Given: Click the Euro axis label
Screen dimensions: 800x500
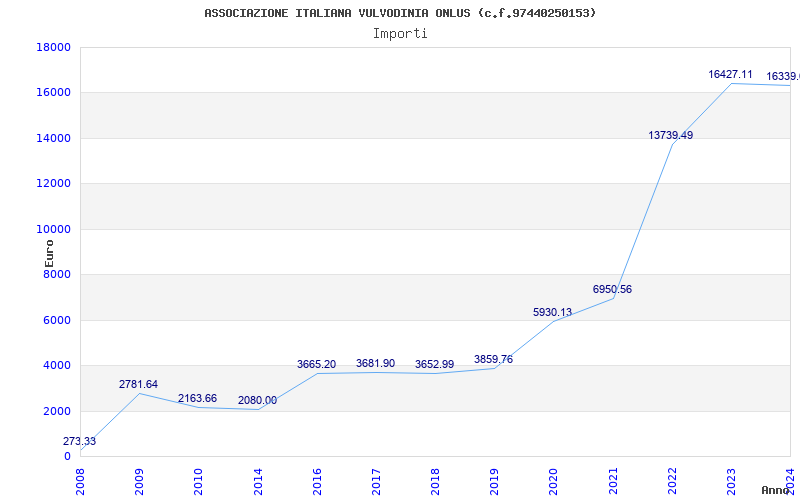Looking at the screenshot, I should coord(49,254).
